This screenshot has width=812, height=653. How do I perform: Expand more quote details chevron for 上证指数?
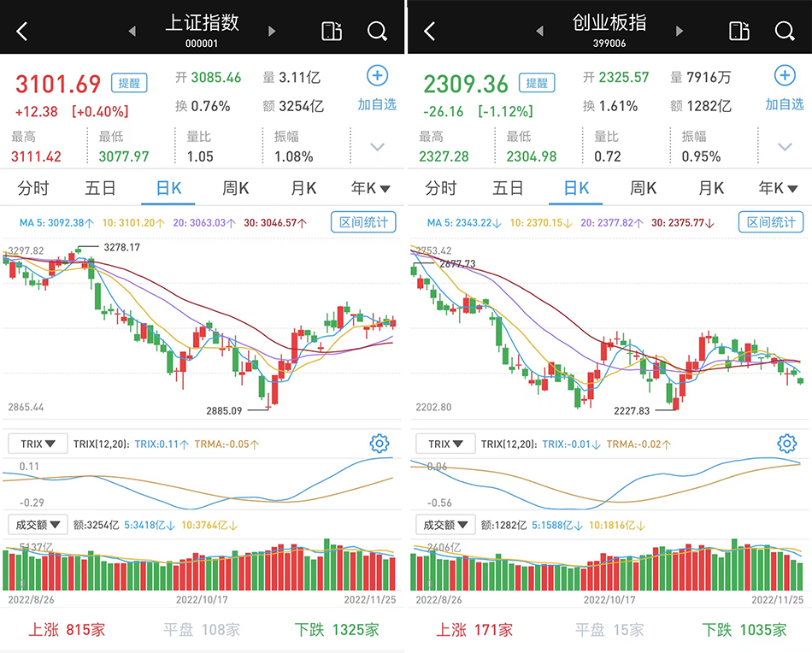pos(377,147)
